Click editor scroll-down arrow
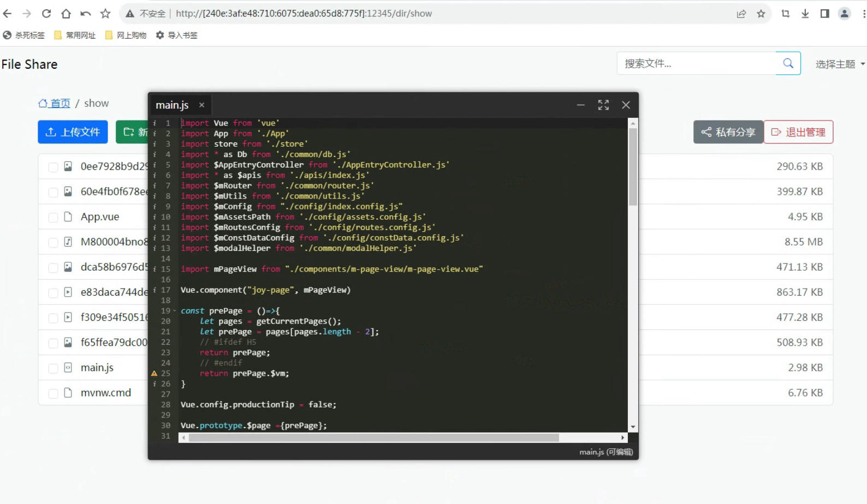This screenshot has height=504, width=867. [633, 427]
